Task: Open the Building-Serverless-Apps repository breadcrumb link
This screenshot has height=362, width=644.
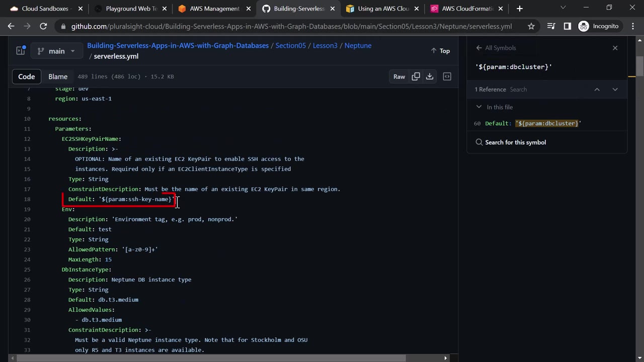Action: click(x=178, y=45)
